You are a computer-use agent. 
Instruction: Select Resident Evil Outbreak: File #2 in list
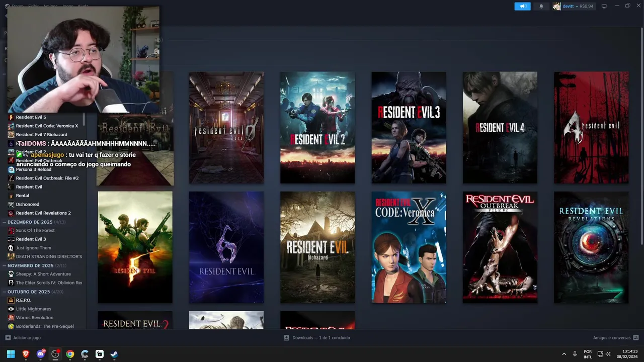tap(47, 178)
